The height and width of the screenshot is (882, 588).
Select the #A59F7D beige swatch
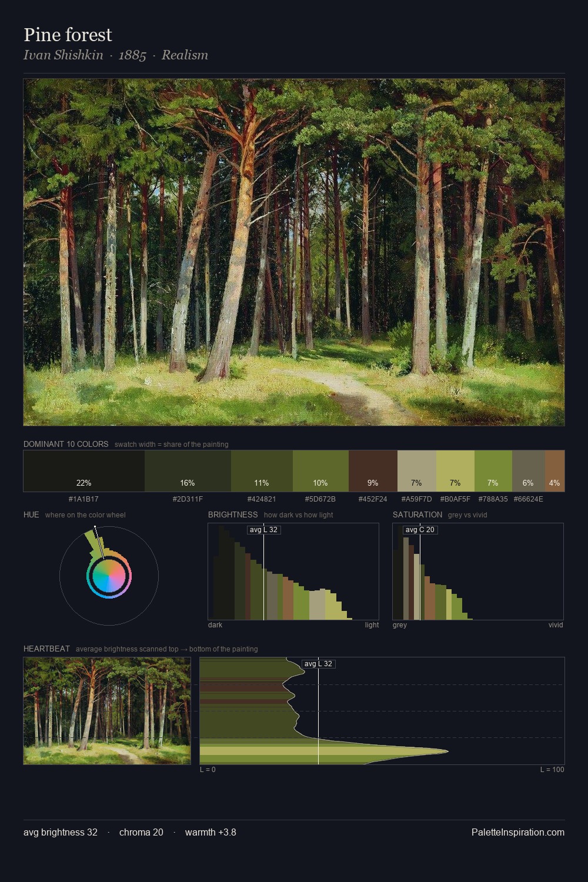click(x=416, y=471)
